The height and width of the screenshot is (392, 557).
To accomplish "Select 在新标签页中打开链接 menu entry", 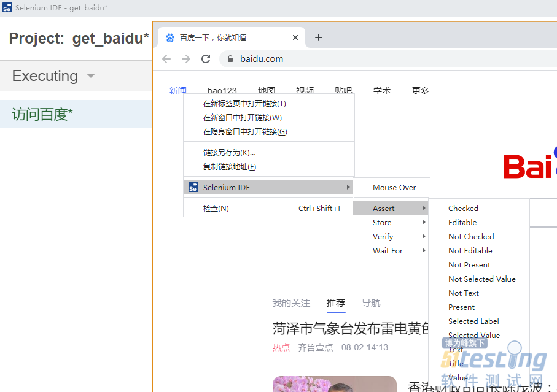I will click(x=269, y=104).
